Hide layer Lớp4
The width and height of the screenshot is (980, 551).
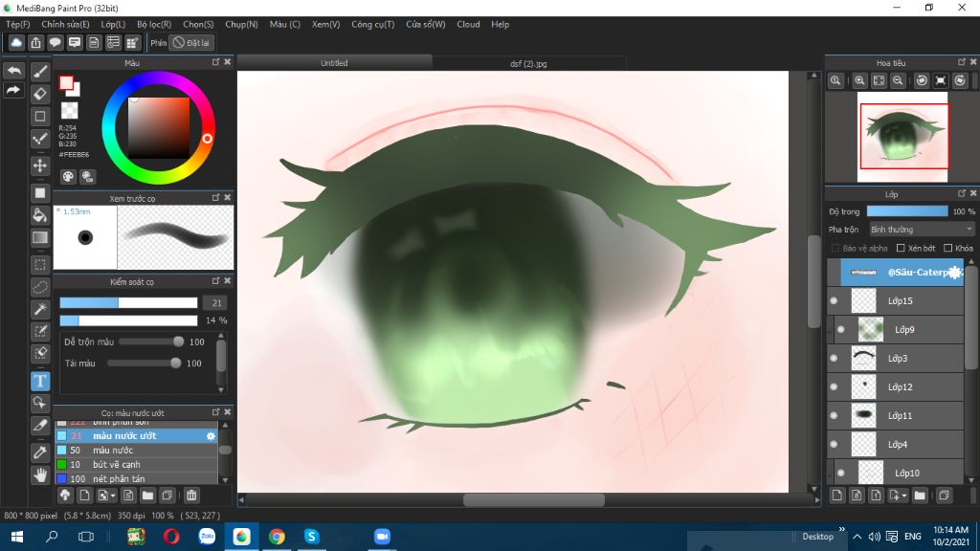tap(834, 444)
